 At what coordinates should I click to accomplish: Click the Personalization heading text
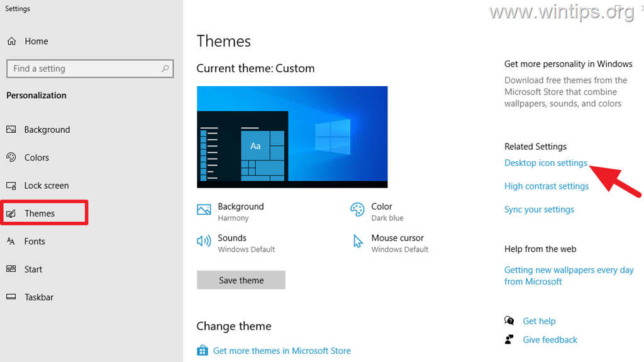point(36,96)
